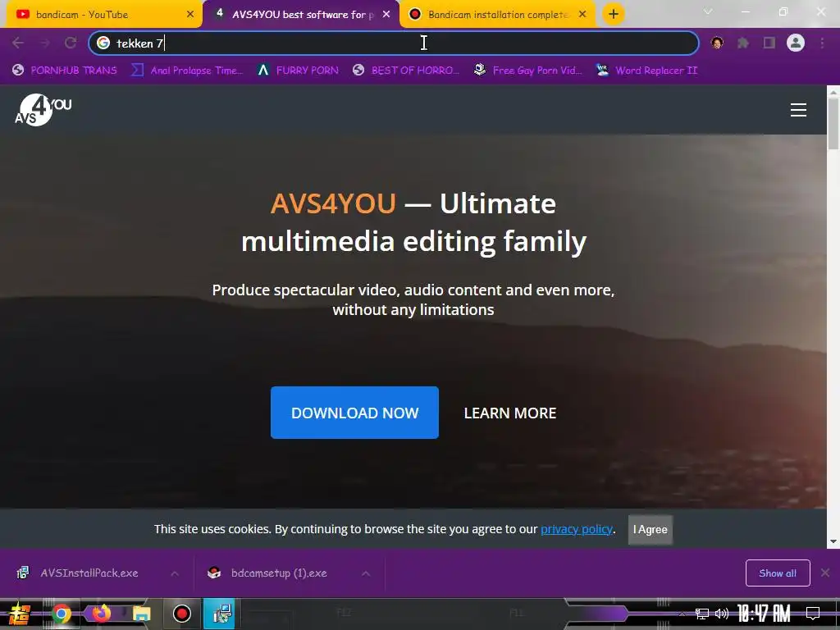Close the Bandicam installation tab
The height and width of the screenshot is (630, 840).
(x=582, y=15)
